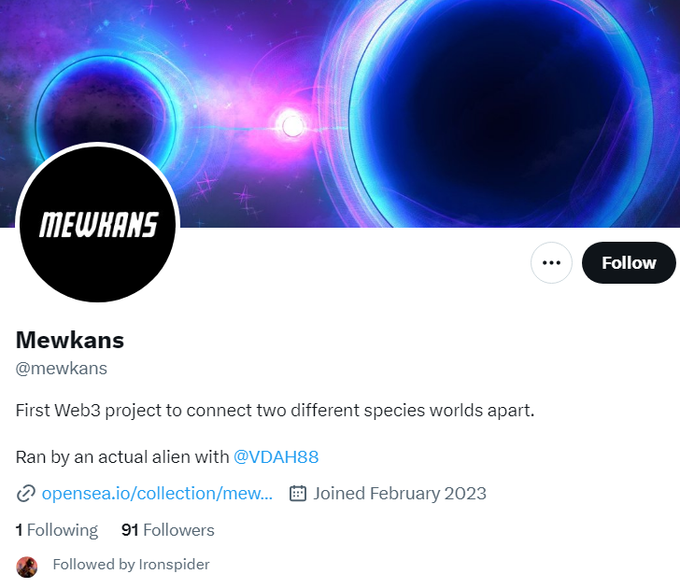Click the Joined February 2023 label
Screen dimensions: 680x588
(400, 493)
